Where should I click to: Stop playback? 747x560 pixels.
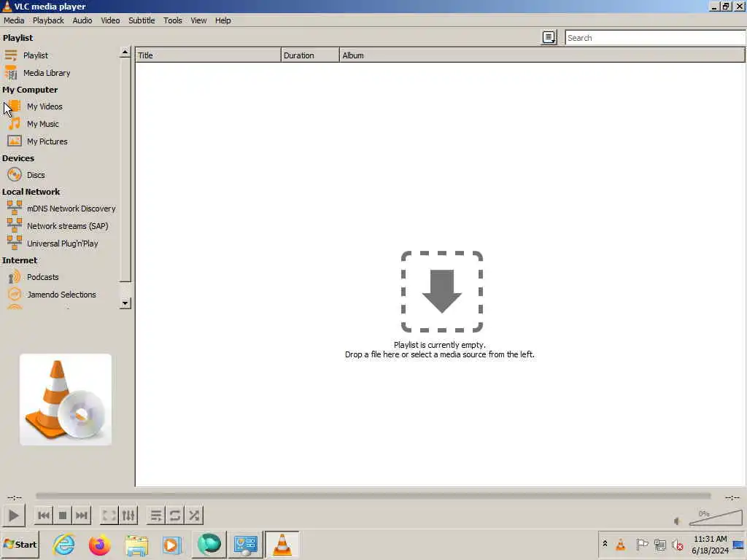(63, 516)
